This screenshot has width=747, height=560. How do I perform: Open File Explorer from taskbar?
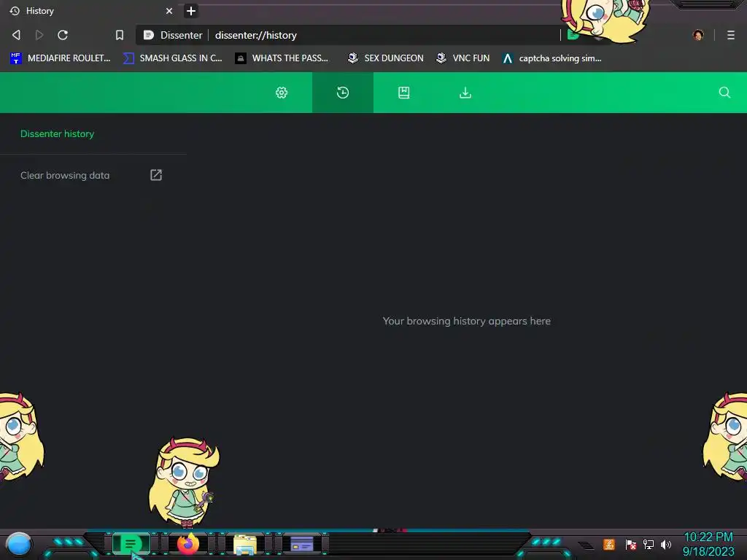245,545
